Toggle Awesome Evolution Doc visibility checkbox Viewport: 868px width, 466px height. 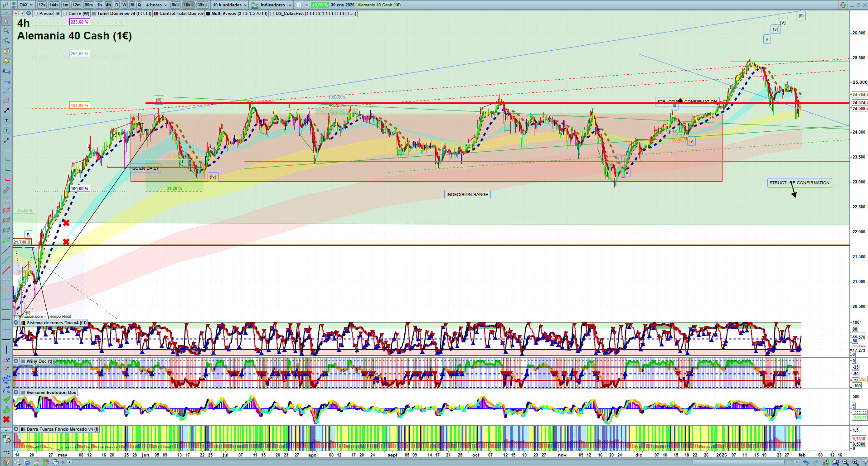(x=23, y=393)
